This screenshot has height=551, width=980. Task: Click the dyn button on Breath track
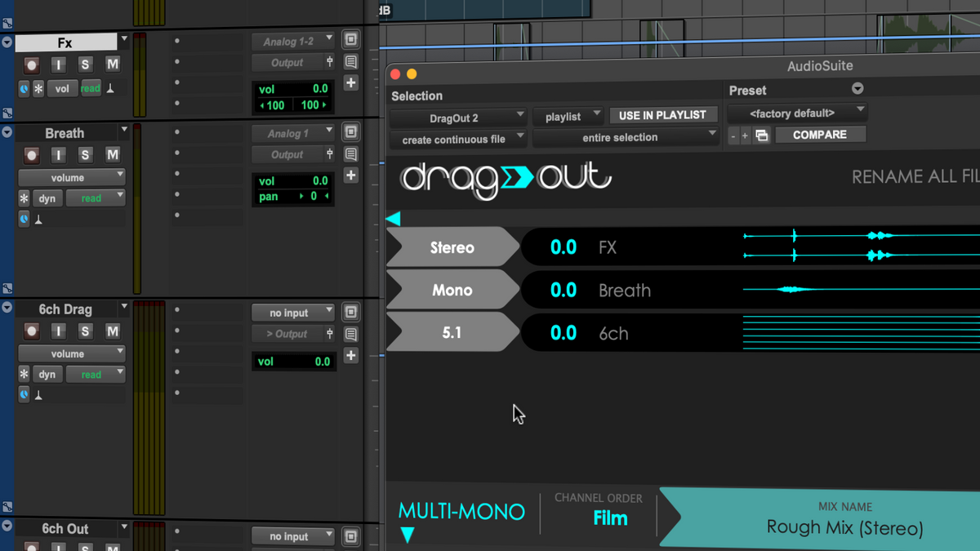tap(47, 198)
